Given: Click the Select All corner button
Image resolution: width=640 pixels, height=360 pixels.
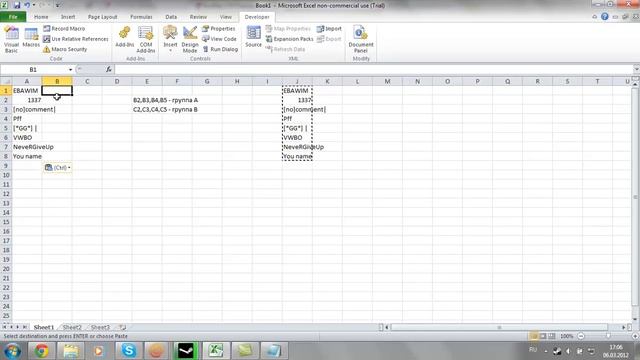Looking at the screenshot, I should [6, 81].
